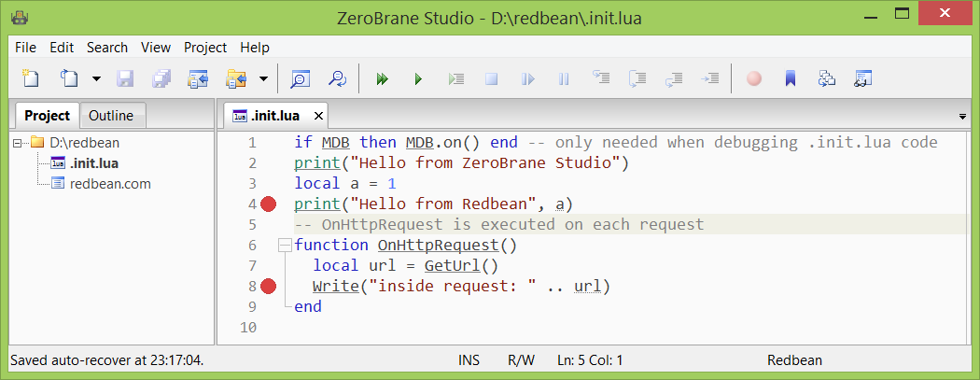Click line number 1 in the margin
The height and width of the screenshot is (380, 980).
pyautogui.click(x=253, y=143)
